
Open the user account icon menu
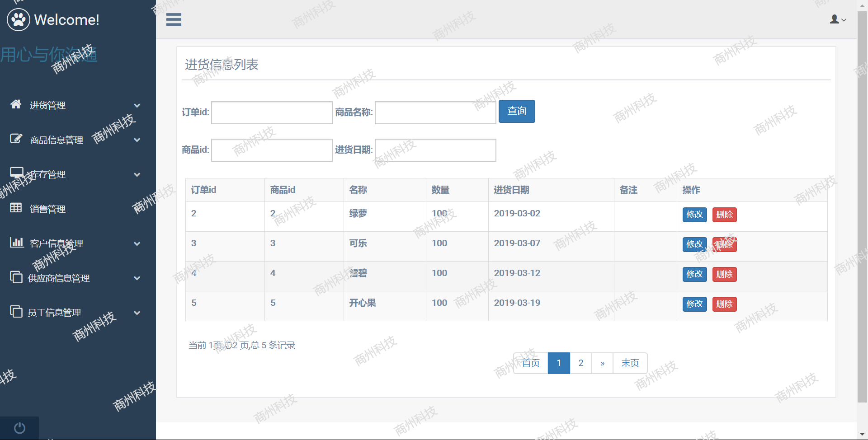(x=838, y=19)
